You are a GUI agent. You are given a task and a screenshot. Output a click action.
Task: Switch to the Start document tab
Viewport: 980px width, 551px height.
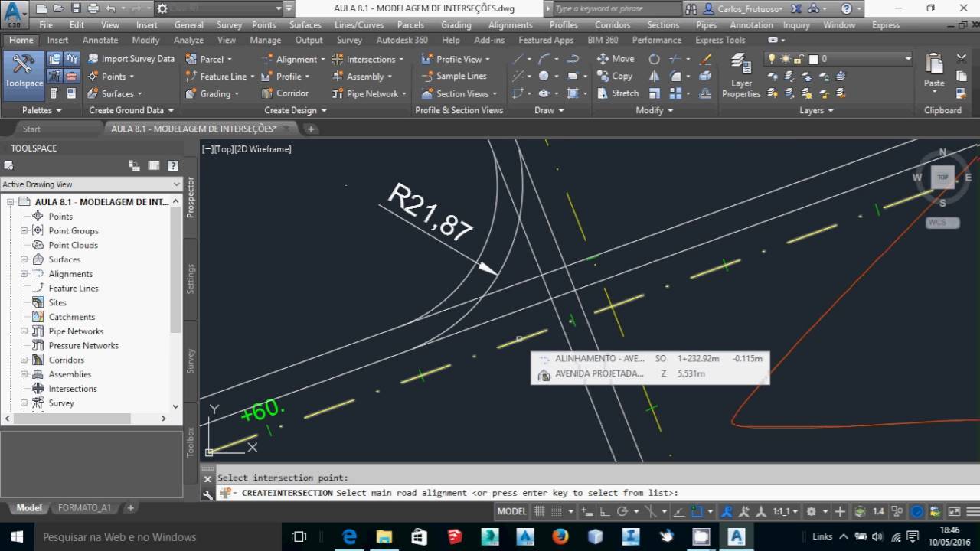click(x=31, y=129)
